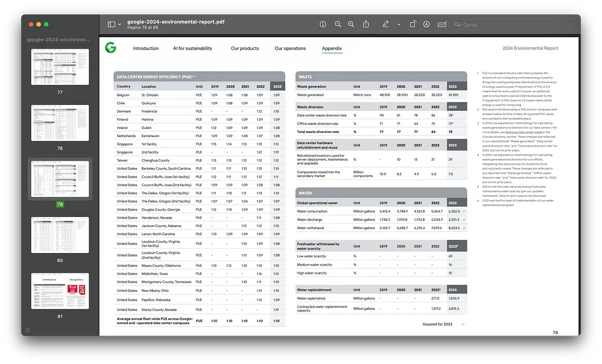602x364 pixels.
Task: Click the Papillion, Nebraska cell
Action: point(156,300)
